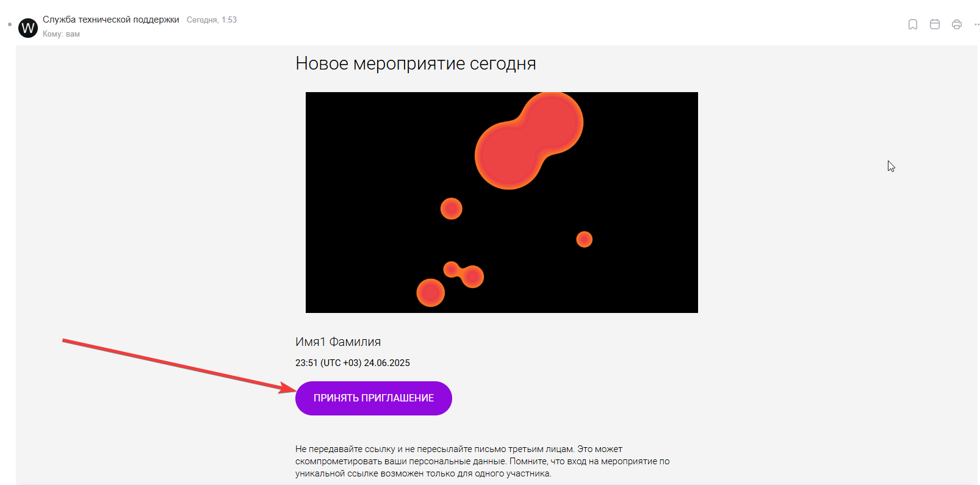Toggle the unread dot beside the avatar
This screenshot has height=485, width=980.
tap(10, 24)
